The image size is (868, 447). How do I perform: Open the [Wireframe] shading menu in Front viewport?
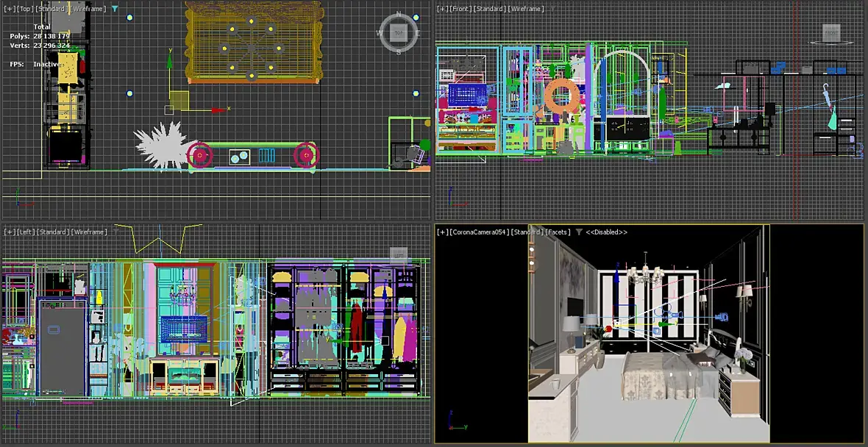pyautogui.click(x=527, y=9)
